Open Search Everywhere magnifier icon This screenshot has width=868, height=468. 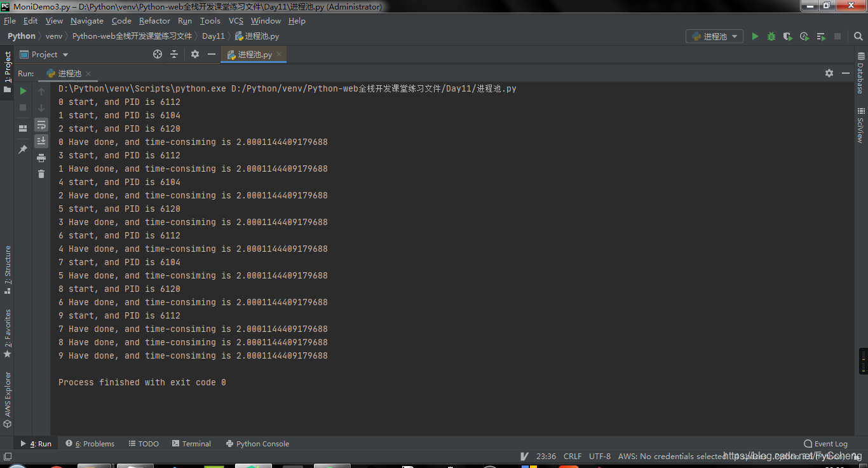[857, 37]
